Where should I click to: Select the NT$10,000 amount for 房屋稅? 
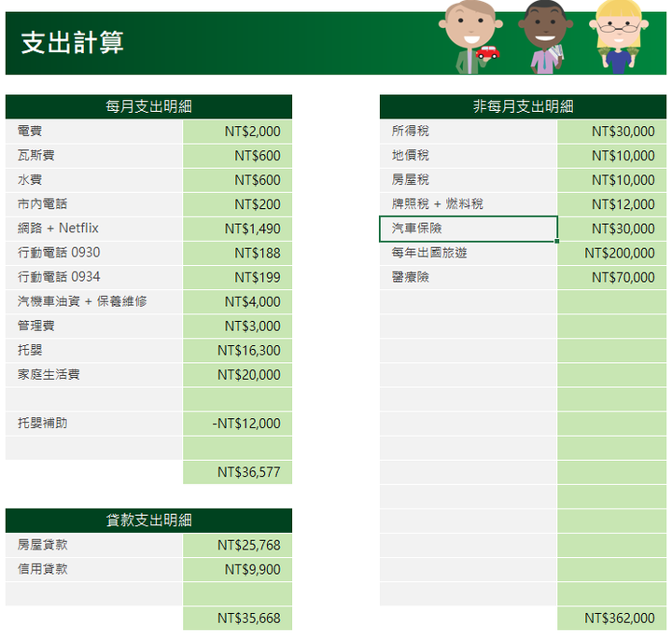tap(612, 180)
